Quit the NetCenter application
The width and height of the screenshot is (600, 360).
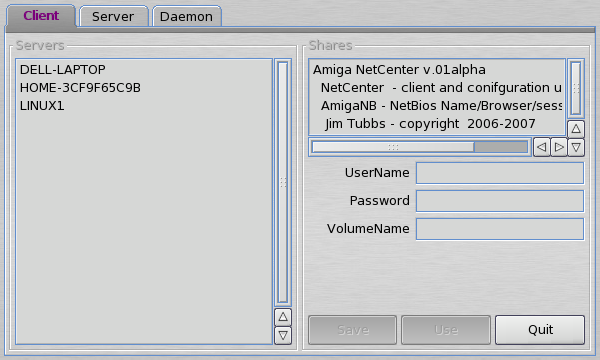[x=540, y=330]
